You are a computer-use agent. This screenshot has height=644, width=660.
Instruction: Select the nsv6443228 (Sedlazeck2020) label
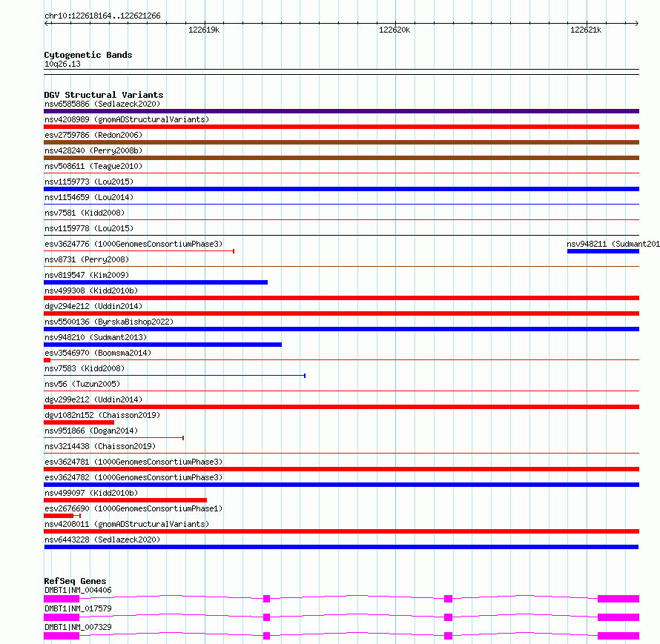[102, 540]
